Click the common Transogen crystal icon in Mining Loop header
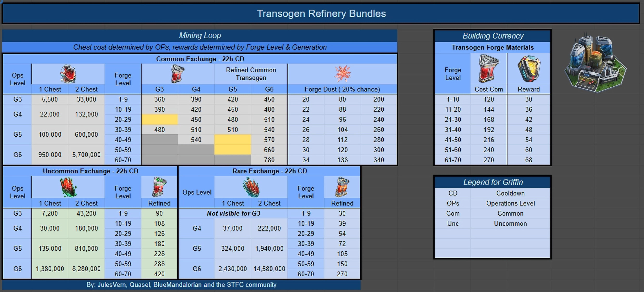Image resolution: width=644 pixels, height=292 pixels. [x=68, y=74]
